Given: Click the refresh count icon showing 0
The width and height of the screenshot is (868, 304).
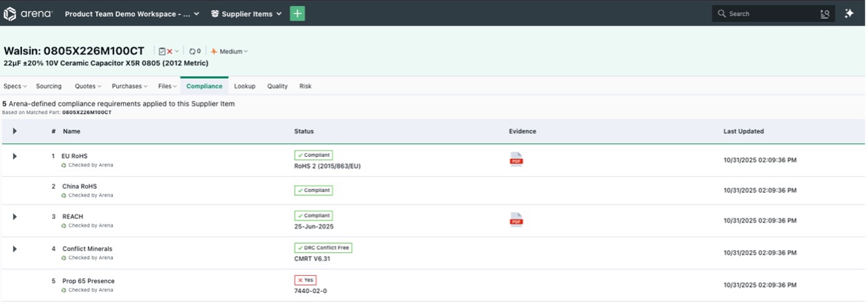Looking at the screenshot, I should pyautogui.click(x=195, y=51).
